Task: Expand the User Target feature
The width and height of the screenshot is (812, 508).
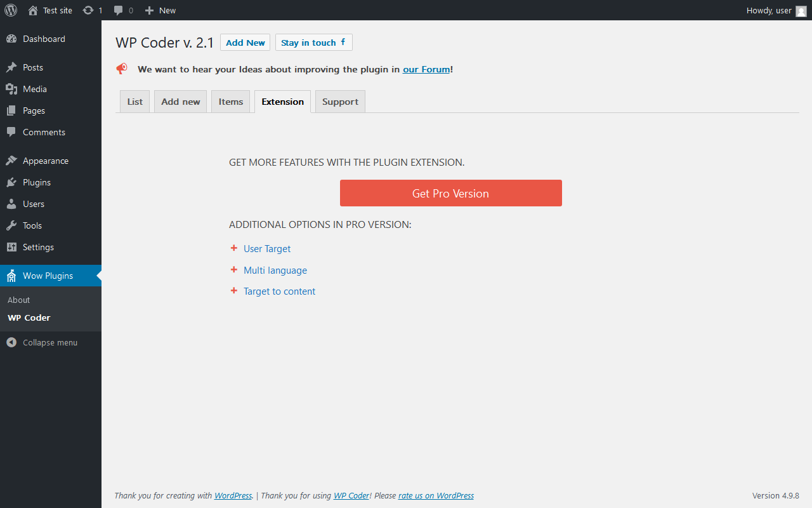Action: click(x=267, y=249)
